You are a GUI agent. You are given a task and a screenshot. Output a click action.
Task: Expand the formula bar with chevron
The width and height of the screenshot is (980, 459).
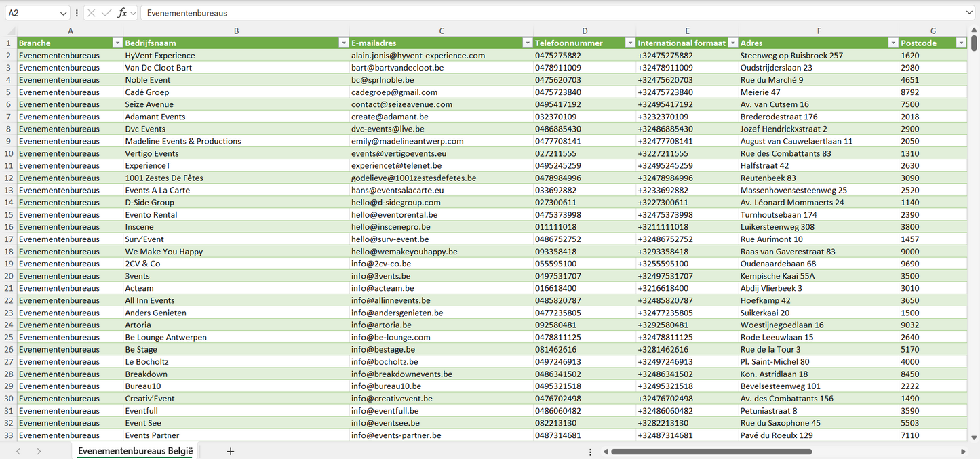coord(969,13)
